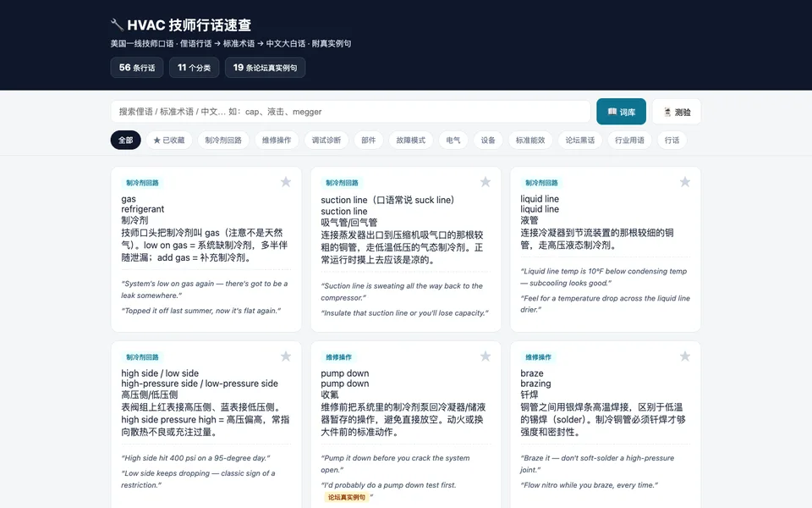Click the 19 条论坛真实例句 badge
Image resolution: width=812 pixels, height=508 pixels.
pyautogui.click(x=265, y=68)
